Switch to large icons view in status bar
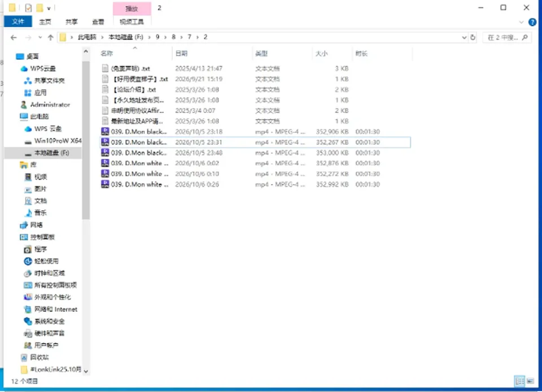 click(530, 381)
